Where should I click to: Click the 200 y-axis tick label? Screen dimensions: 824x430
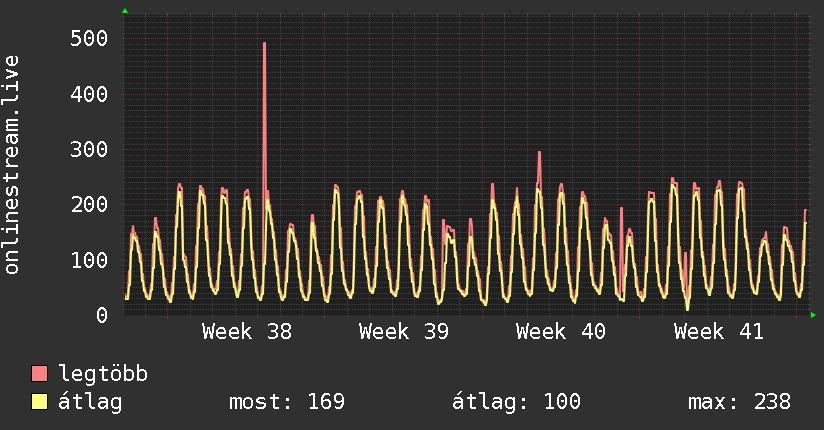[89, 205]
